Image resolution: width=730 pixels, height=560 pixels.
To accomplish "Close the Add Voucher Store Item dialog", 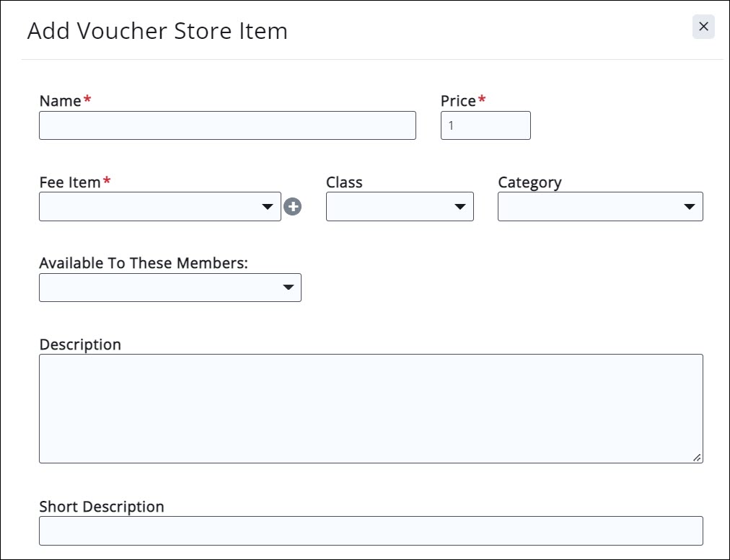I will pos(703,27).
